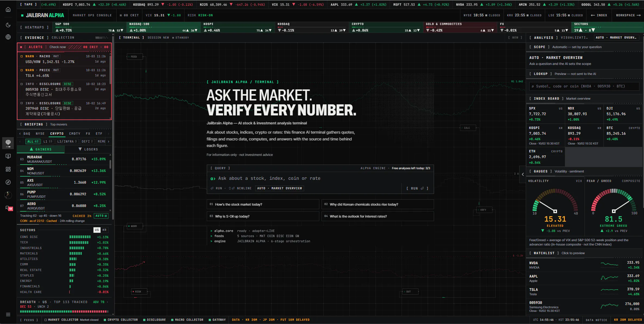Expand the Feeds status section
The width and height of the screenshot is (644, 324).
coord(29,320)
